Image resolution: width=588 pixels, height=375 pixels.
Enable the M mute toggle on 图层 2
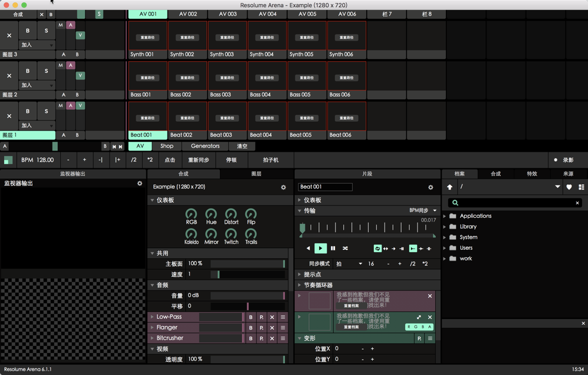pos(61,64)
